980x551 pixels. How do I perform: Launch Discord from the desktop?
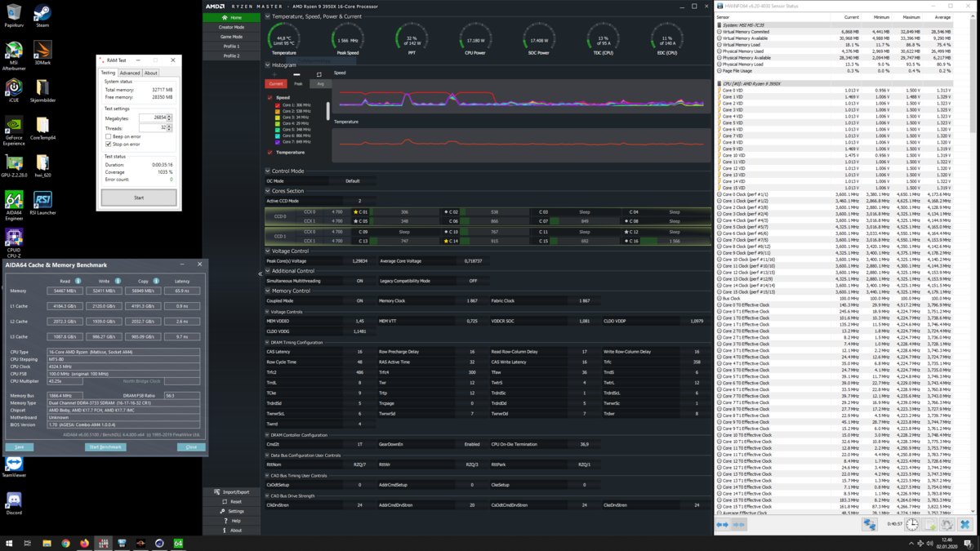point(14,504)
